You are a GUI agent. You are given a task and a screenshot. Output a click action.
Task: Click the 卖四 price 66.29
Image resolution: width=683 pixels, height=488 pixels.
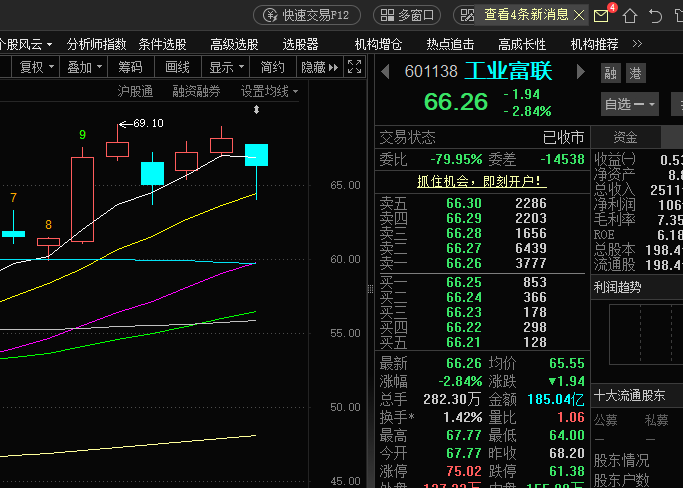(463, 218)
